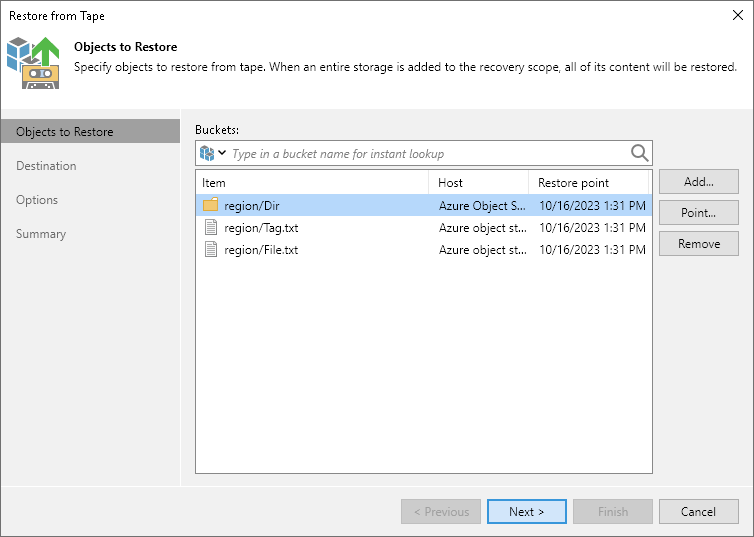Click the Add... button

(699, 181)
